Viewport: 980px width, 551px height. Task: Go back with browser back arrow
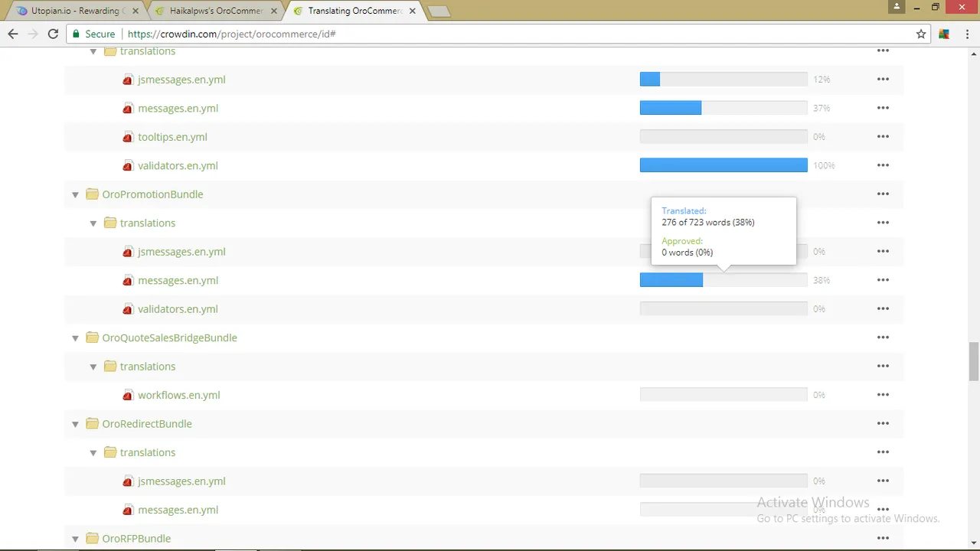click(13, 34)
